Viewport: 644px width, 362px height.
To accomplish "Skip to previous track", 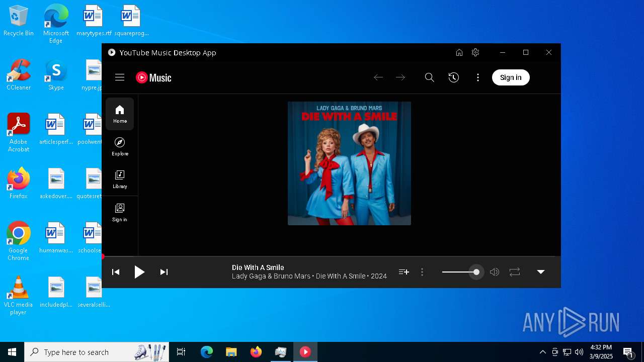I will coord(116,272).
